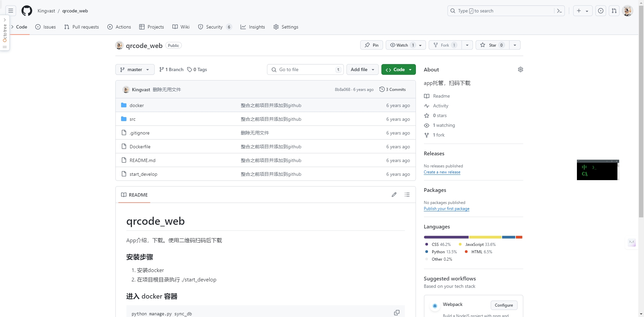Open the Projects tab

[x=152, y=27]
